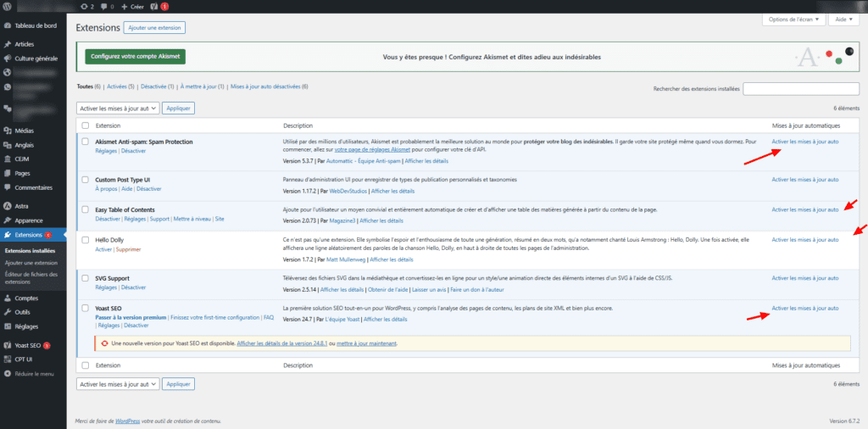Click Supprimer under Hello Dolly
868x429 pixels.
point(128,249)
